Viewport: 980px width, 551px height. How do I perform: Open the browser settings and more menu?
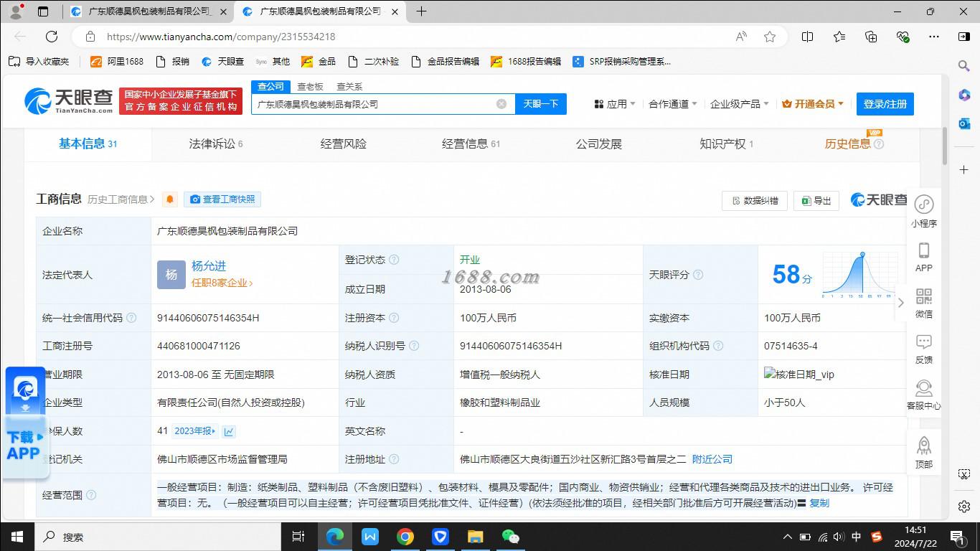[x=933, y=37]
